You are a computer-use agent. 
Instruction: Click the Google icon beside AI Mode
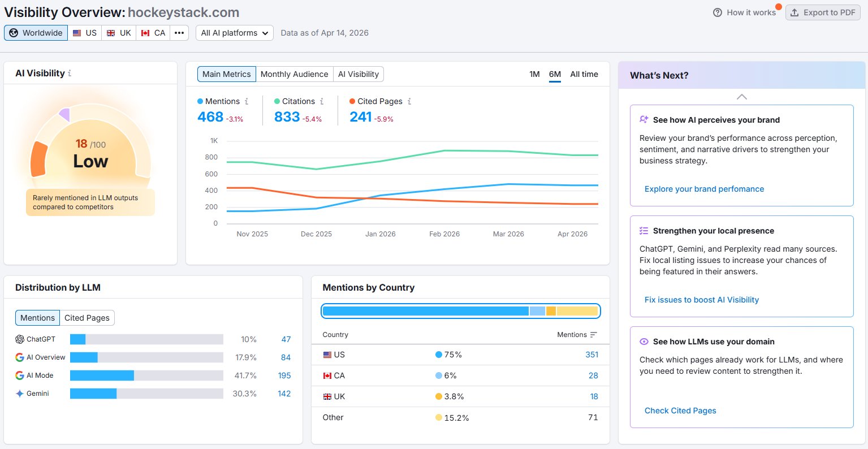pos(20,375)
